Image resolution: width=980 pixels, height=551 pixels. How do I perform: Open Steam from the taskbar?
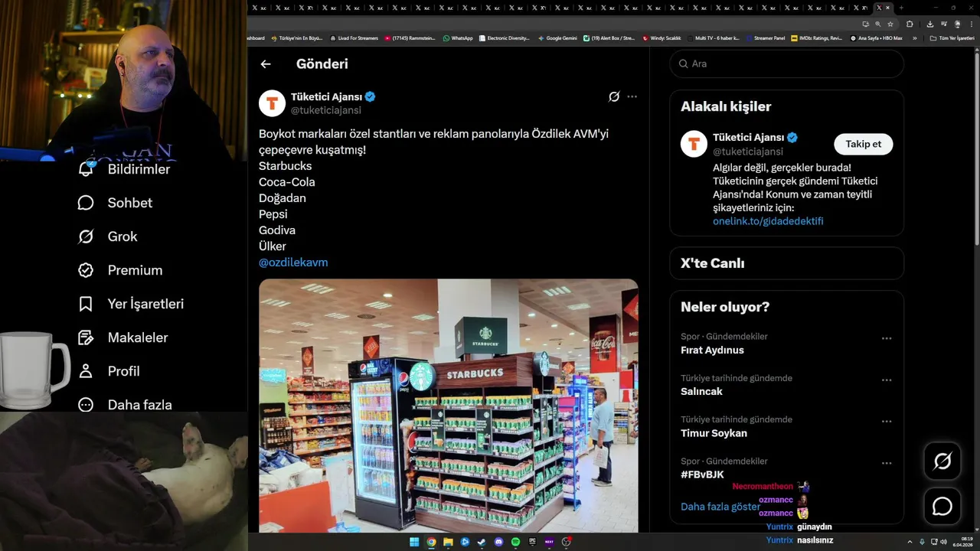coord(482,542)
